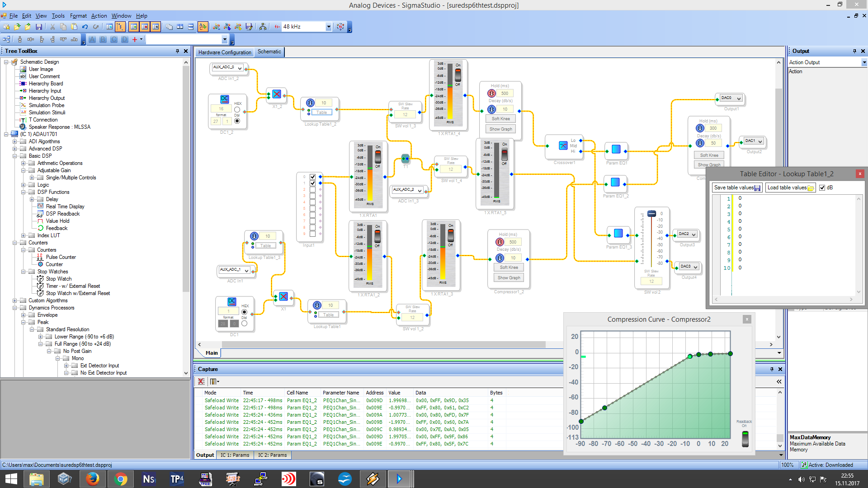Click the Clear capture output icon

tap(201, 382)
